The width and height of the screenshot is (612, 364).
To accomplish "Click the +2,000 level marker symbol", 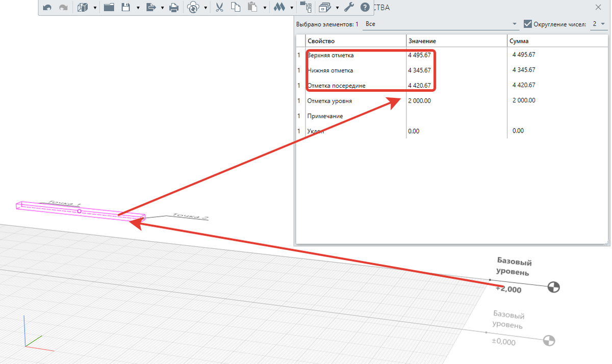I will tap(553, 288).
